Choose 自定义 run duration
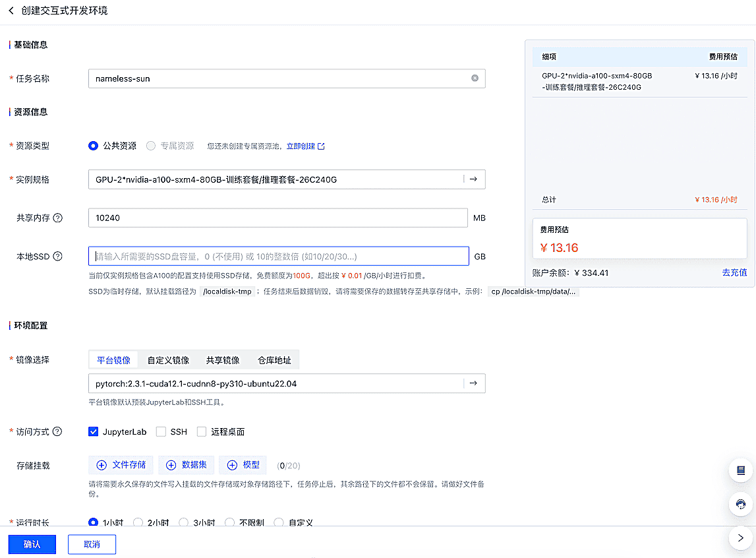Image resolution: width=756 pixels, height=558 pixels. coord(279,522)
